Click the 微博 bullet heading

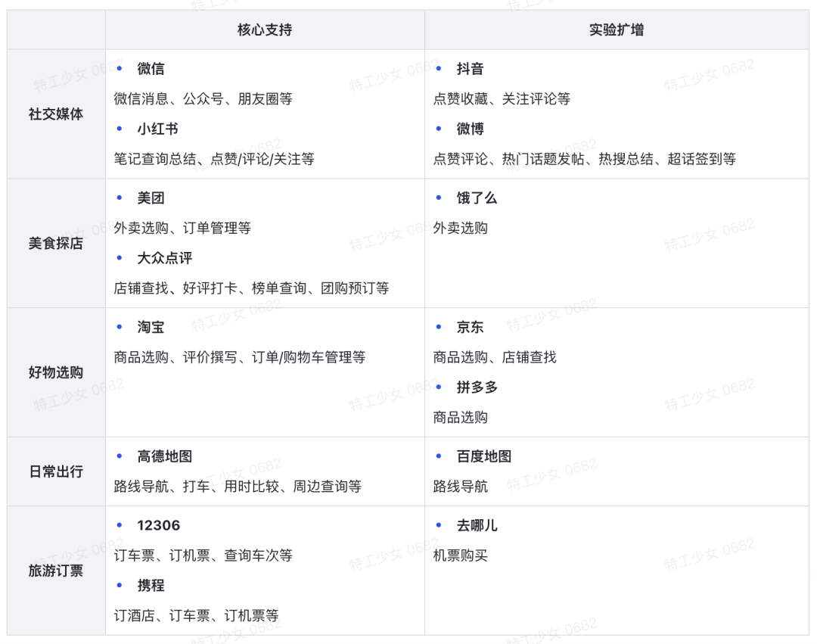point(470,129)
